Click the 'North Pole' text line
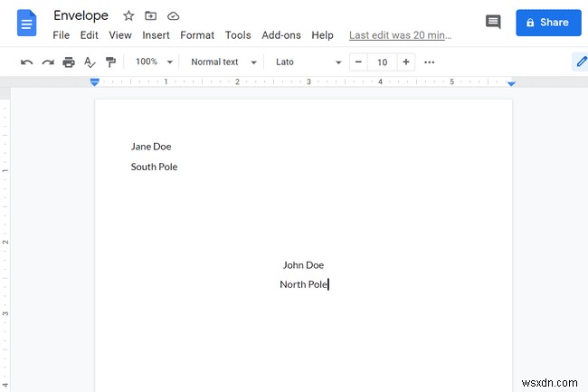588x392 pixels. 303,284
